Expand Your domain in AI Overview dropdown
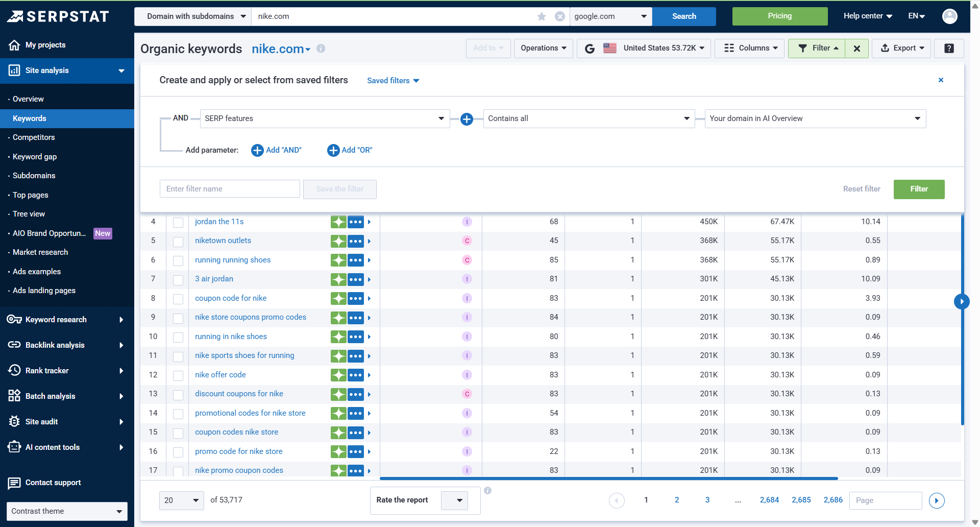980x527 pixels. tap(815, 118)
